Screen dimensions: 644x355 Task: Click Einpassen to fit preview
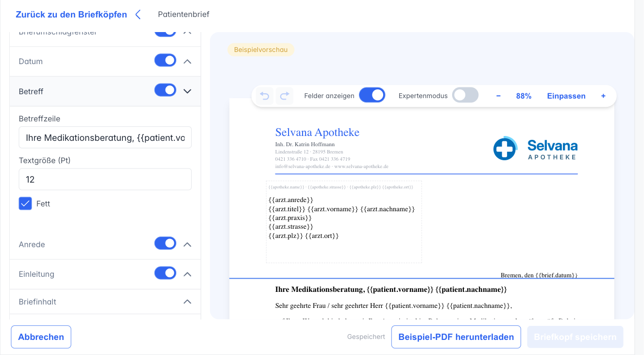tap(566, 96)
